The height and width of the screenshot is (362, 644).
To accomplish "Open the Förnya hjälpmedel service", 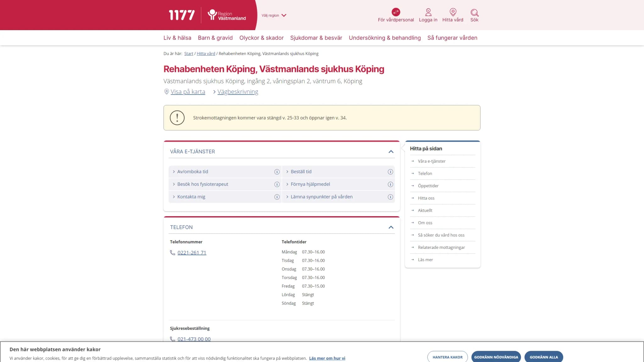I will 310,184.
